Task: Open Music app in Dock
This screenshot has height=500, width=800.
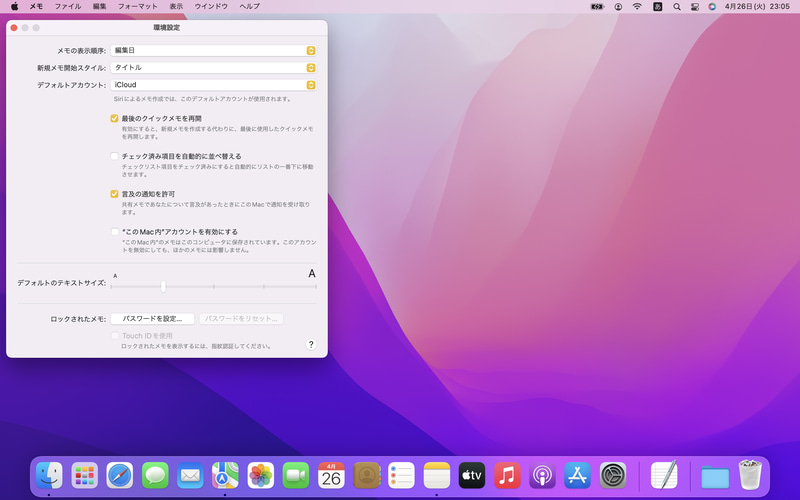Action: (x=507, y=476)
